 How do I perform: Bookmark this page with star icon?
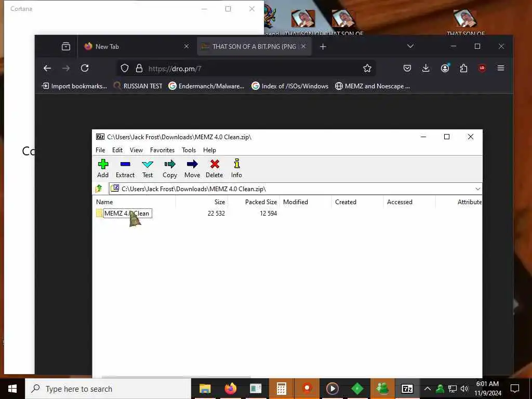click(367, 69)
